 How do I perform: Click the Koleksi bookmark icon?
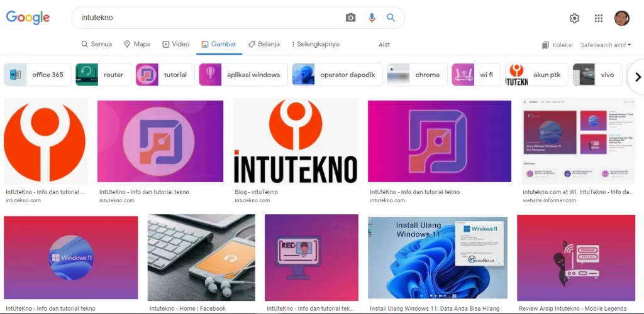[545, 45]
